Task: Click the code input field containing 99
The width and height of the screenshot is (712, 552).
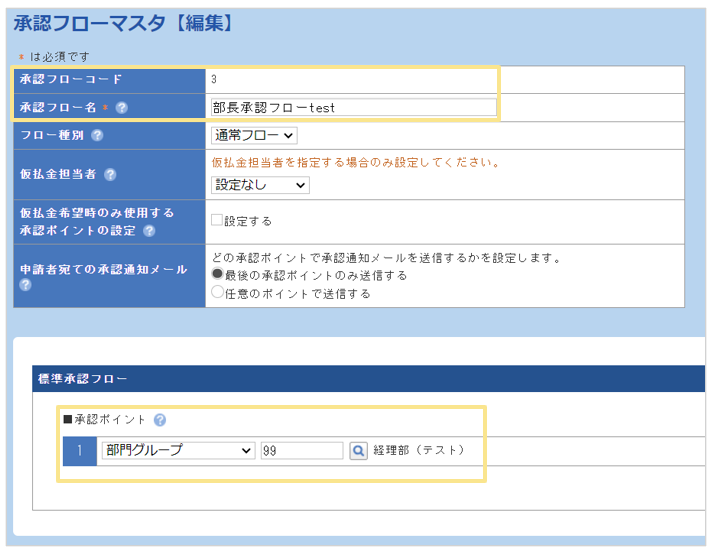Action: tap(301, 451)
